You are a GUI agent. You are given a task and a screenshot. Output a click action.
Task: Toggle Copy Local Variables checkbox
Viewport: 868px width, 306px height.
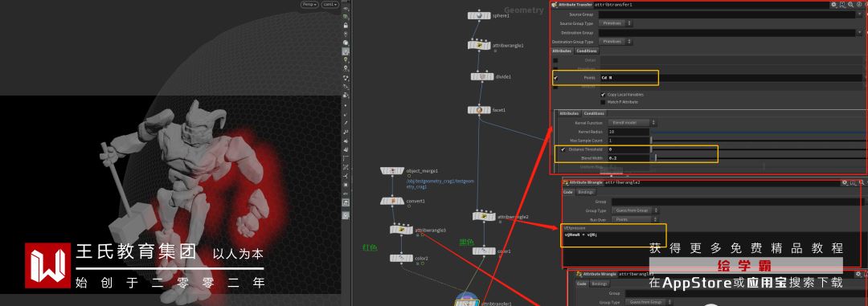[x=603, y=95]
